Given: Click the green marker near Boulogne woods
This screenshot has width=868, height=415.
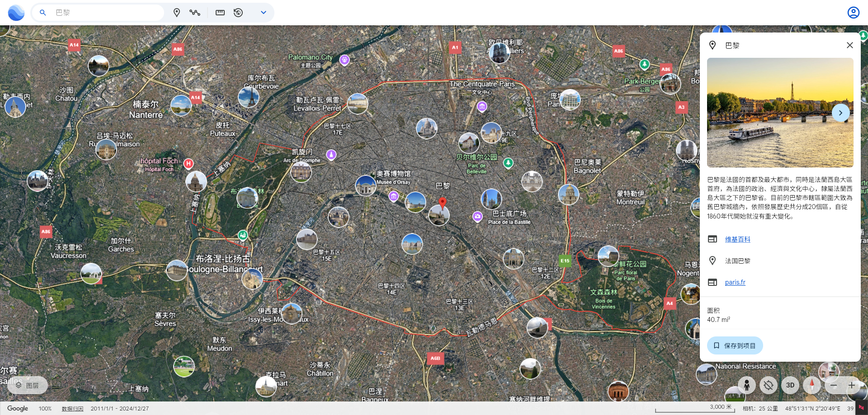Looking at the screenshot, I should pyautogui.click(x=243, y=235).
